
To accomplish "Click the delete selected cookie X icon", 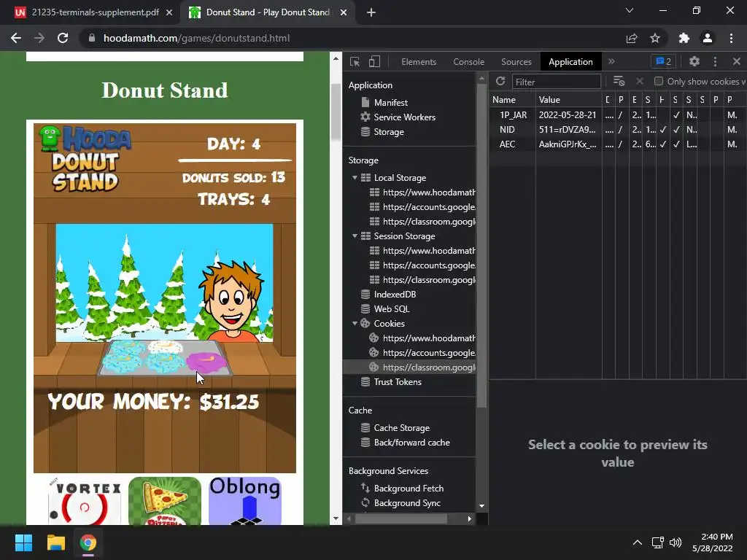I will click(640, 82).
